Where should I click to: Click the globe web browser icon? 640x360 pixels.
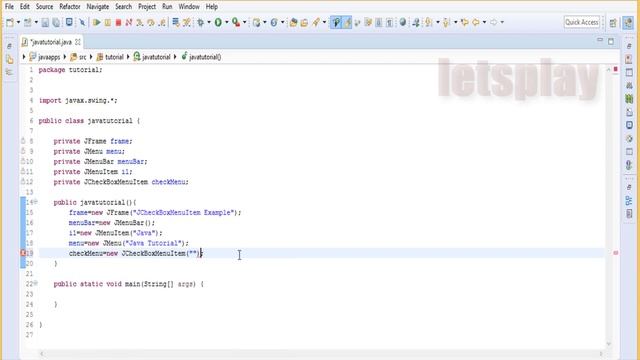pos(403,22)
